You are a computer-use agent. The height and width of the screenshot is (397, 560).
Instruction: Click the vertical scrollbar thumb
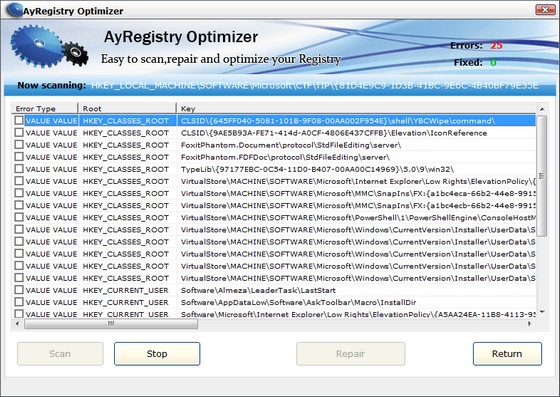pos(542,176)
